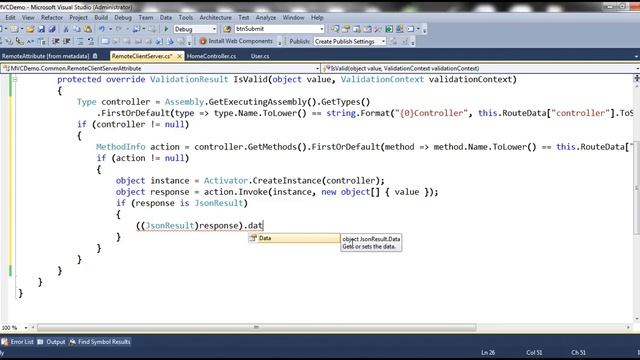640x360 pixels.
Task: Click lock icon on RemoteAttribute tab
Action: [95, 56]
